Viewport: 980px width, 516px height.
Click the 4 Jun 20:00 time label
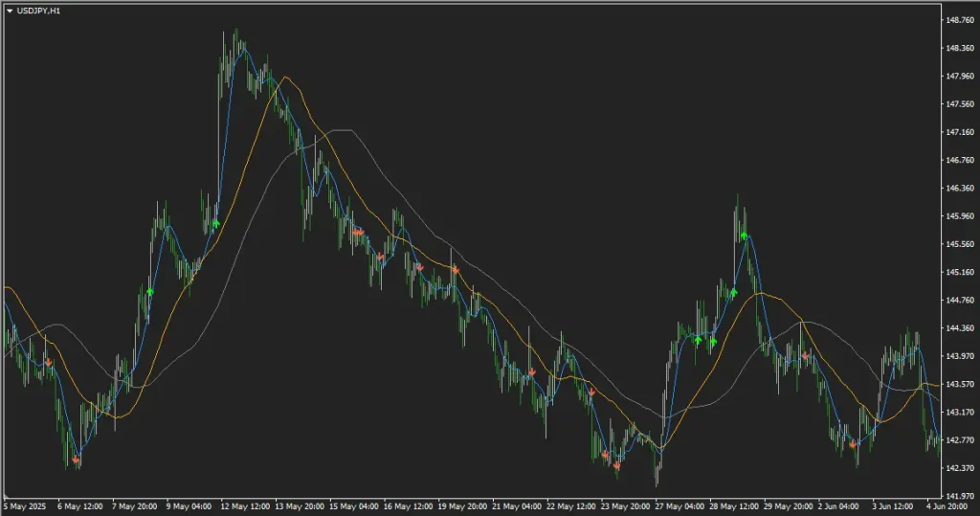pyautogui.click(x=947, y=506)
